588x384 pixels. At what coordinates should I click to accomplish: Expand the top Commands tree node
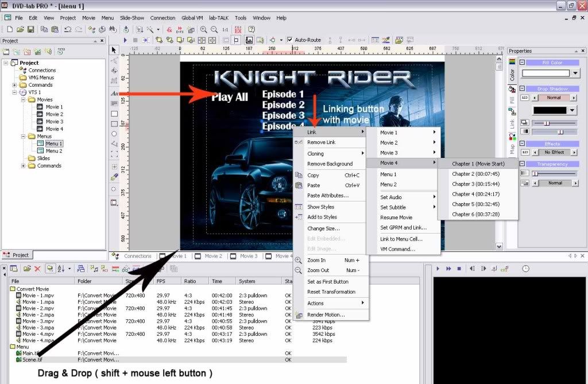[14, 85]
